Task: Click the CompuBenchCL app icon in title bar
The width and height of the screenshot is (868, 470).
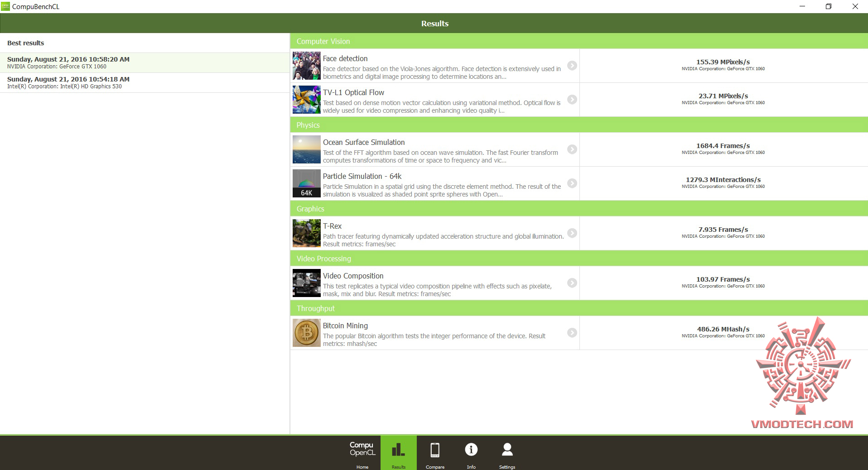Action: point(5,6)
